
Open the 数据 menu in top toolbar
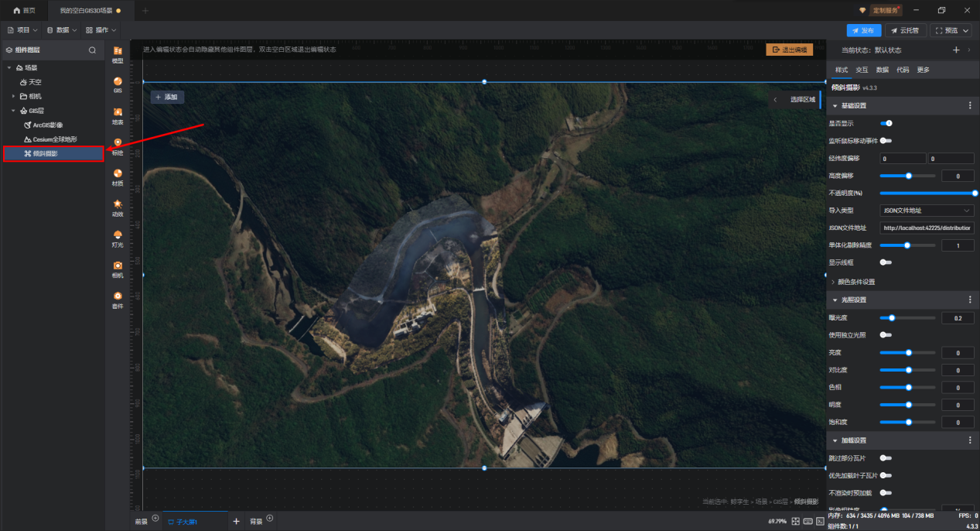point(62,30)
